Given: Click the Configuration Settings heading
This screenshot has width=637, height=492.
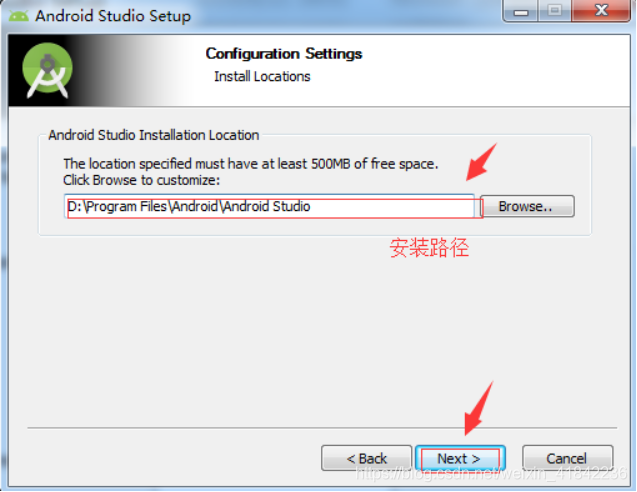Looking at the screenshot, I should tap(284, 54).
